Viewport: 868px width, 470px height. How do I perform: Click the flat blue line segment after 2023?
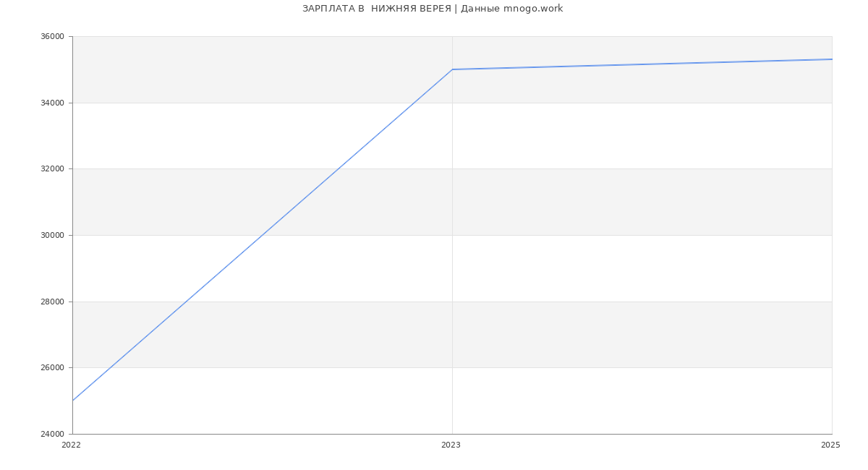(642, 64)
